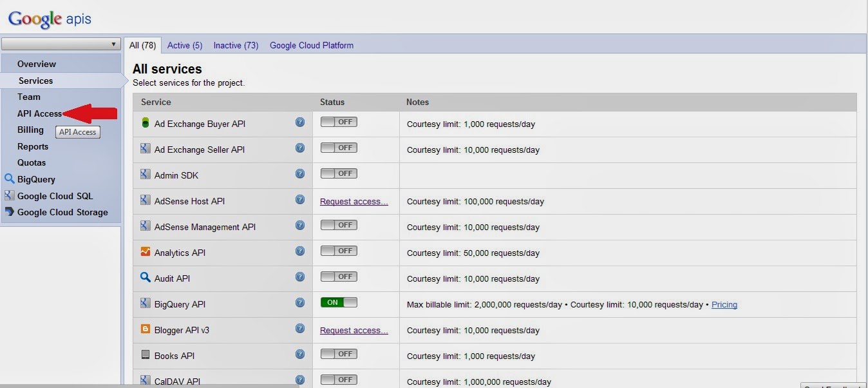Click the Books API book icon
The height and width of the screenshot is (388, 868).
coord(146,354)
